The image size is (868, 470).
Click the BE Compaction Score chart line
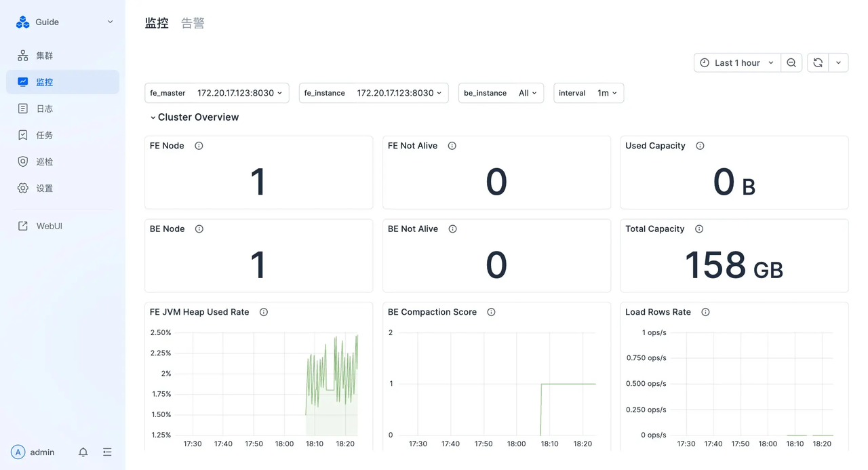(x=568, y=384)
